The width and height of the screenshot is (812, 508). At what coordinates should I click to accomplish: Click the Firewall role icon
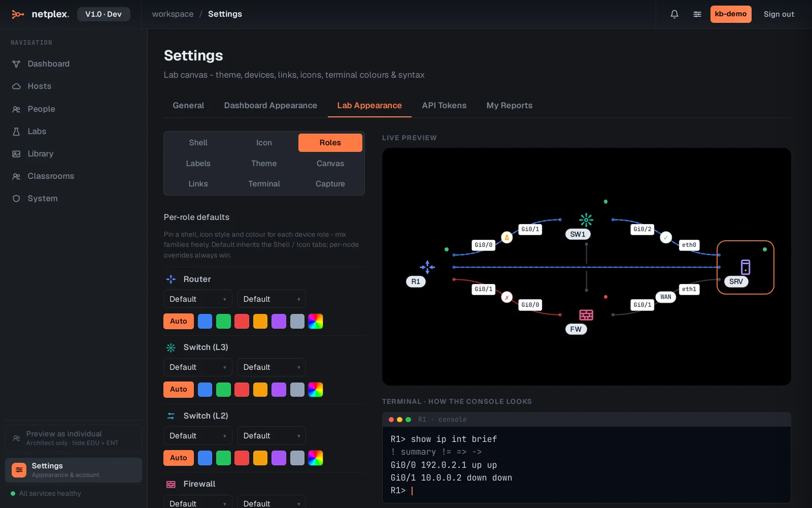point(171,484)
